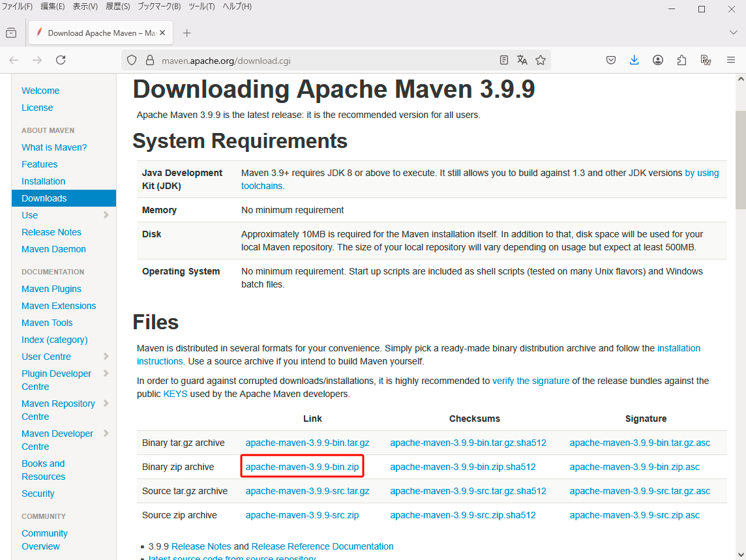Open Books and Resources link

click(43, 470)
